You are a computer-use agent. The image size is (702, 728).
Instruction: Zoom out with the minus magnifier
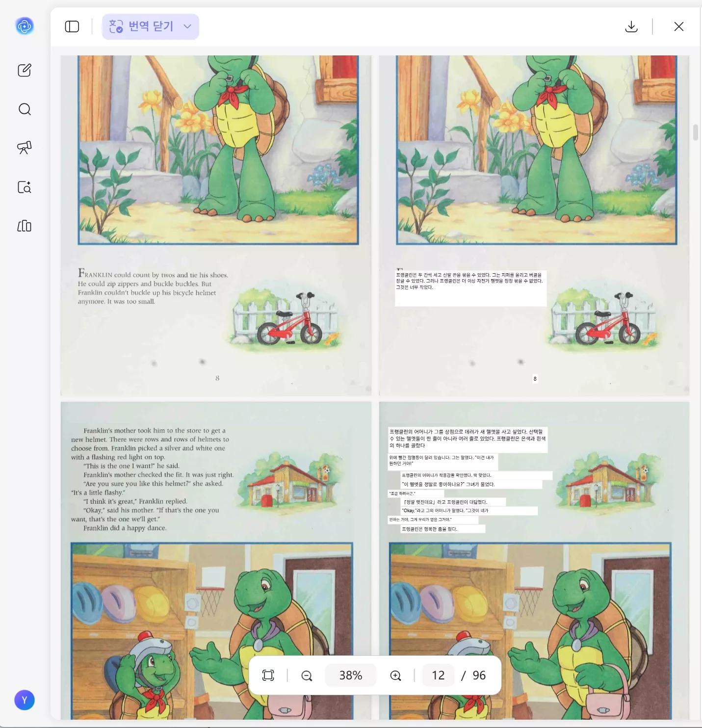point(307,676)
